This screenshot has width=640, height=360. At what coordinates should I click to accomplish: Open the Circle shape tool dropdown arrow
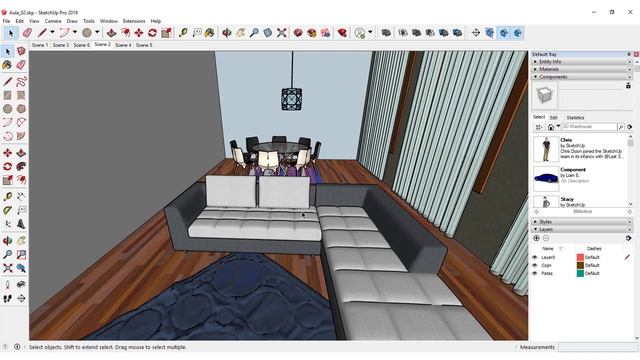point(97,32)
